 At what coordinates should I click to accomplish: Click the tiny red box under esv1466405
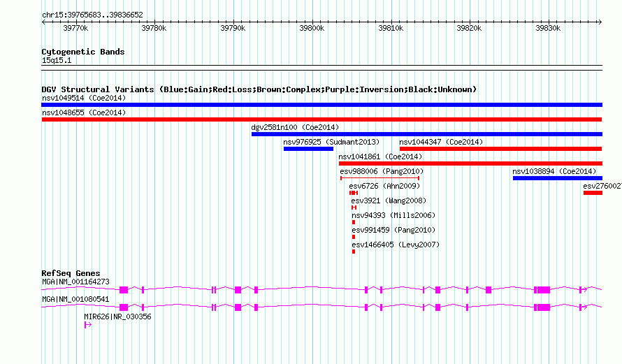(354, 252)
